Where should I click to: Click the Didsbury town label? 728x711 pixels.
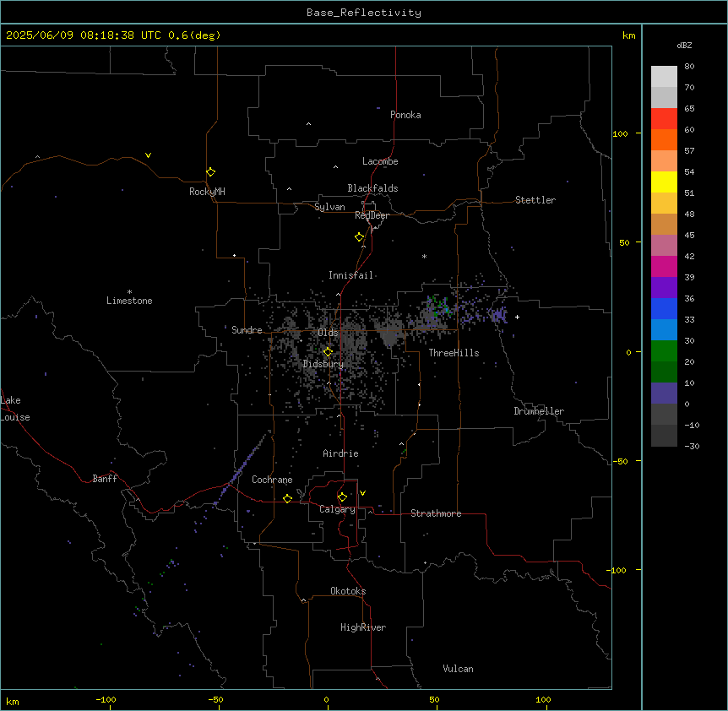[x=323, y=364]
